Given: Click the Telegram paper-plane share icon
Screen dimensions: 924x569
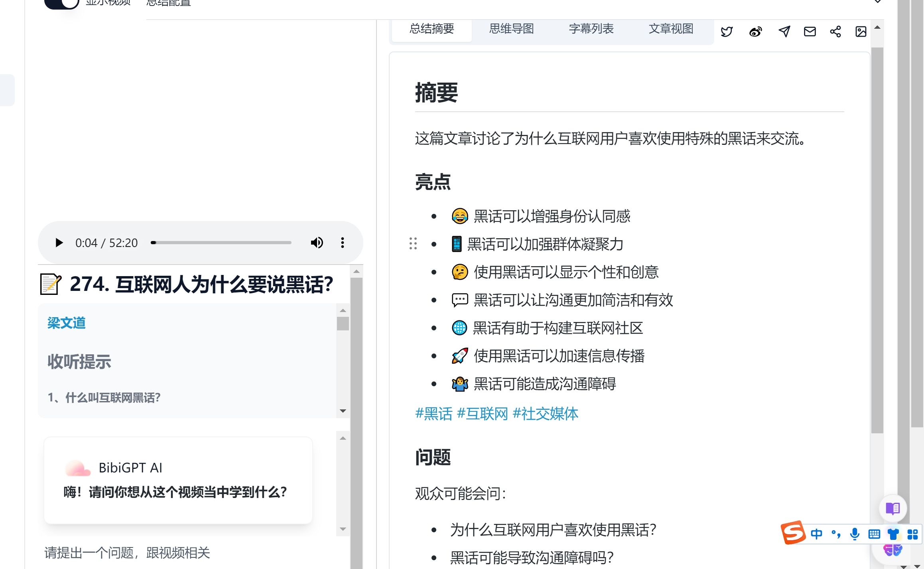Looking at the screenshot, I should click(x=784, y=32).
